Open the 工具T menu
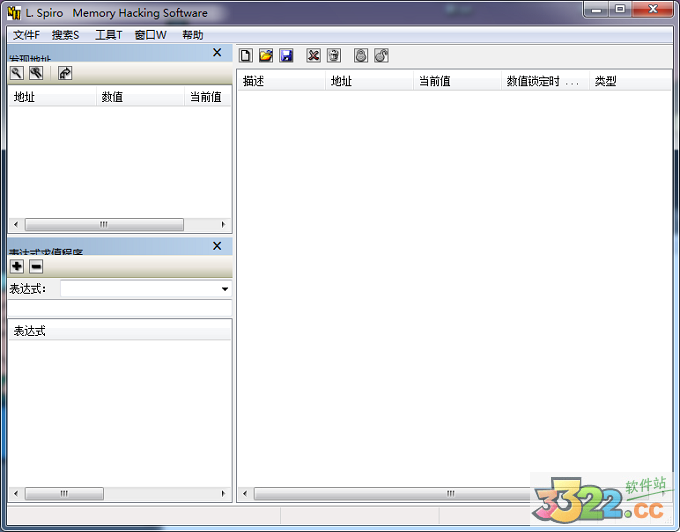 tap(108, 35)
